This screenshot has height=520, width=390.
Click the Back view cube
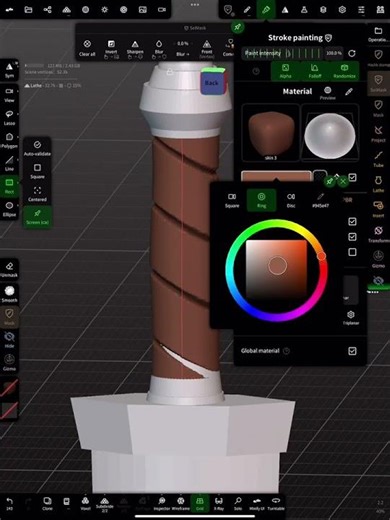pyautogui.click(x=212, y=82)
